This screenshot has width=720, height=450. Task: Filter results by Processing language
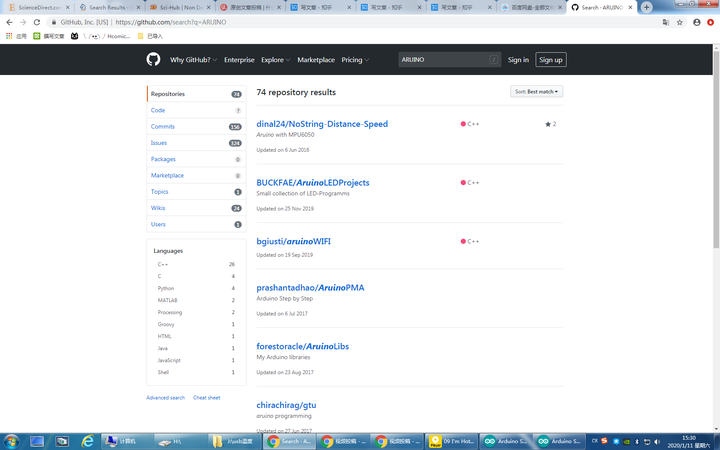tap(196, 312)
